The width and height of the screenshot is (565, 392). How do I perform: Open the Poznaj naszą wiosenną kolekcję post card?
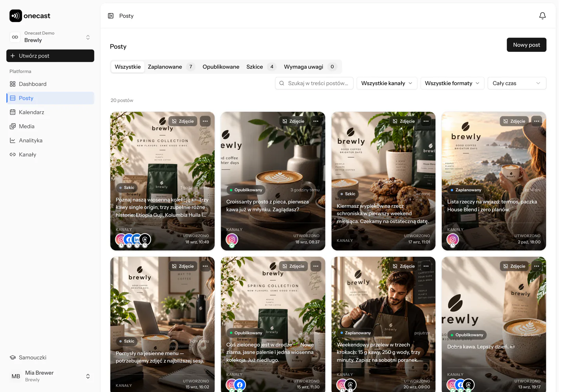162,181
